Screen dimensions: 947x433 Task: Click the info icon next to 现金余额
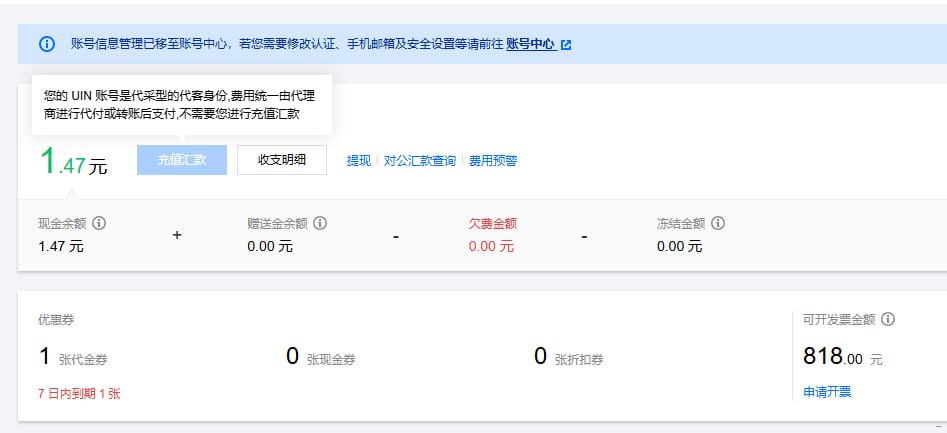coord(99,224)
